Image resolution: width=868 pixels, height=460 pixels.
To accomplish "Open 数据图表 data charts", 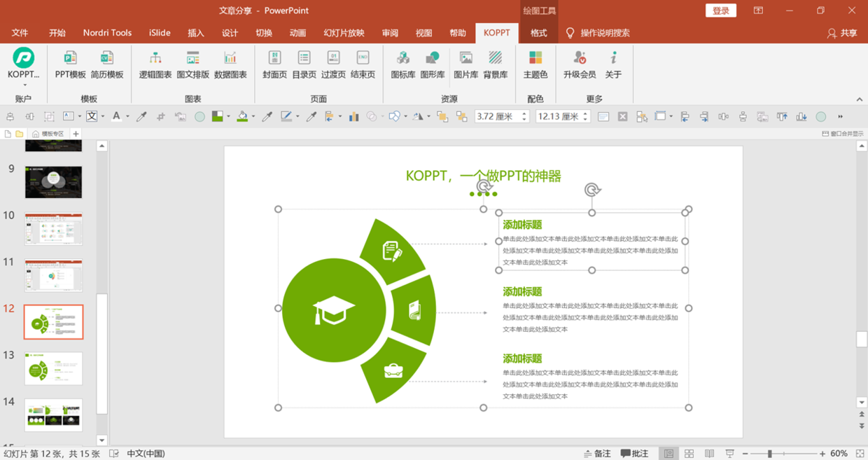I will [230, 66].
